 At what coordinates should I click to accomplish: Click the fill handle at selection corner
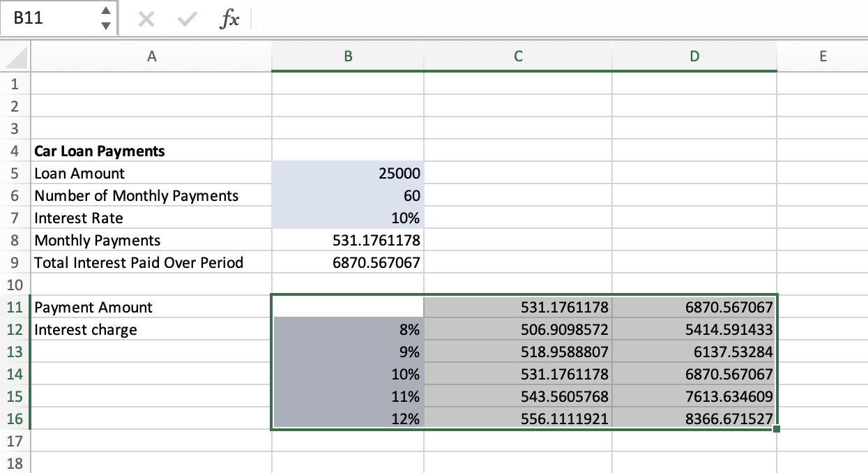(x=777, y=429)
